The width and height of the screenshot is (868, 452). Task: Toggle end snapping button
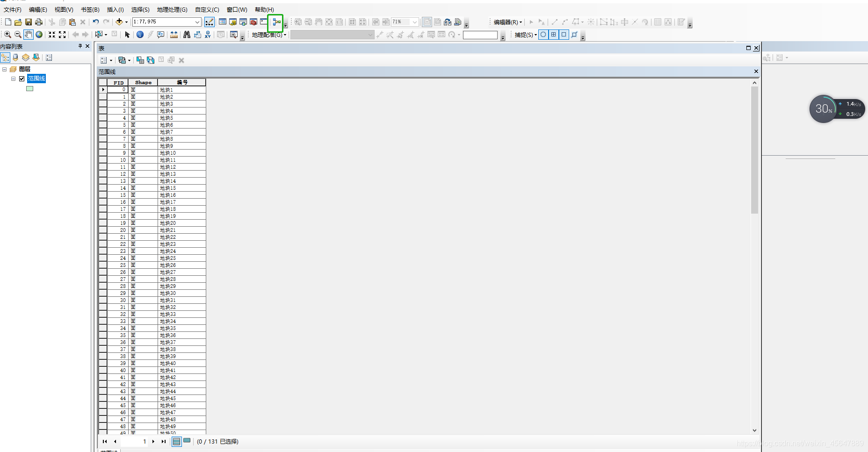click(554, 35)
